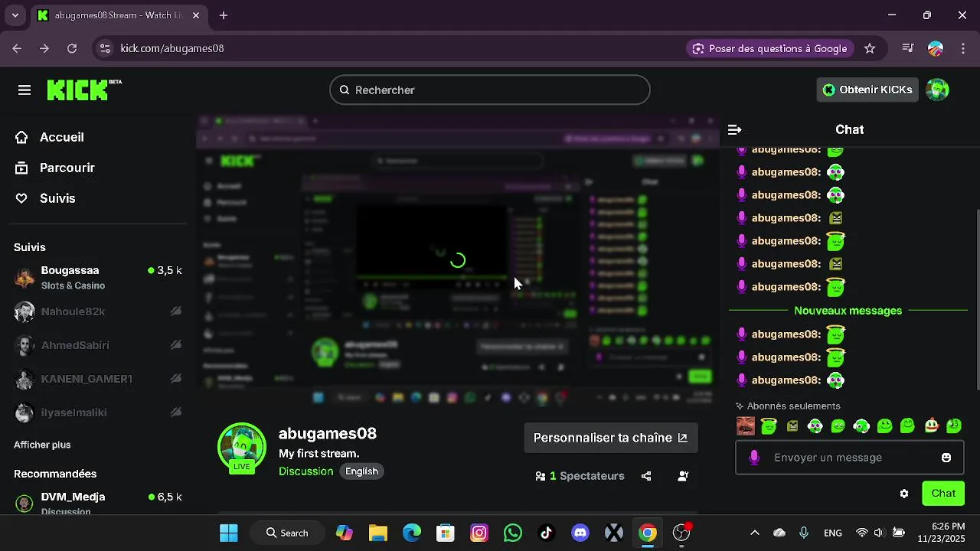
Task: Open WhatsApp from taskbar
Action: 513,533
